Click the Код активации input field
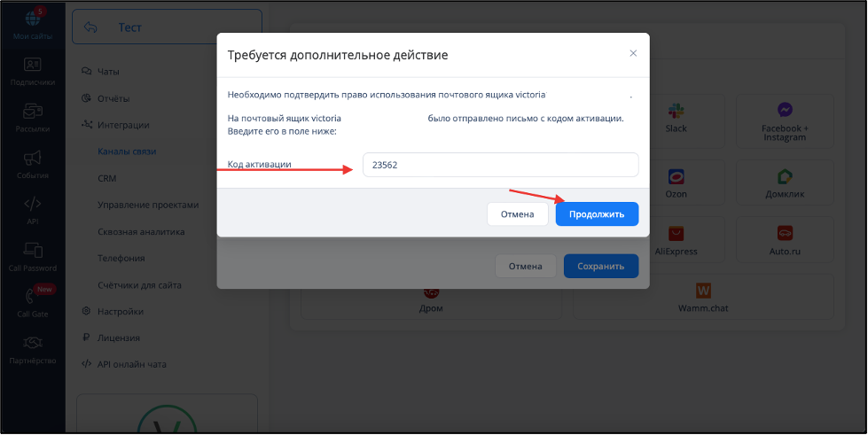Screen dimensions: 868x435 coord(500,165)
